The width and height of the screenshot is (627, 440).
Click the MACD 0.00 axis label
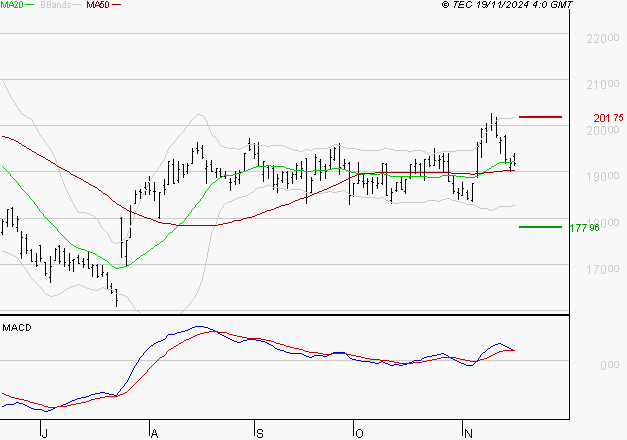click(x=609, y=365)
